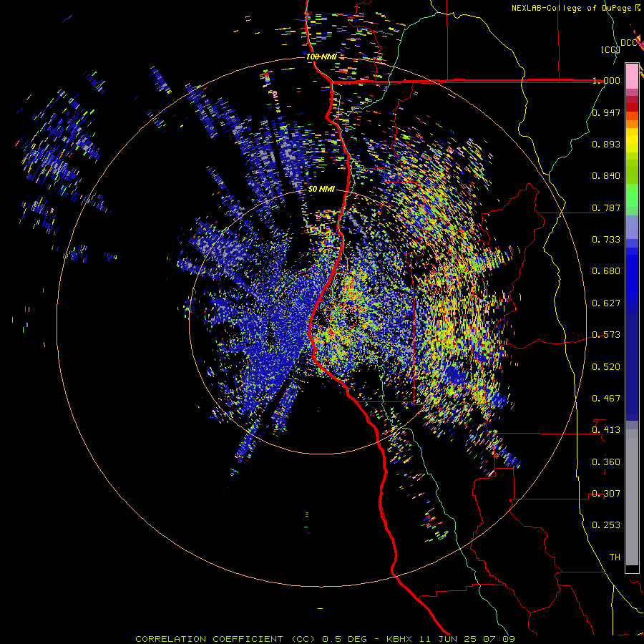Pick the yellow band on the color bar
This screenshot has width=644, height=644.
coord(632,140)
